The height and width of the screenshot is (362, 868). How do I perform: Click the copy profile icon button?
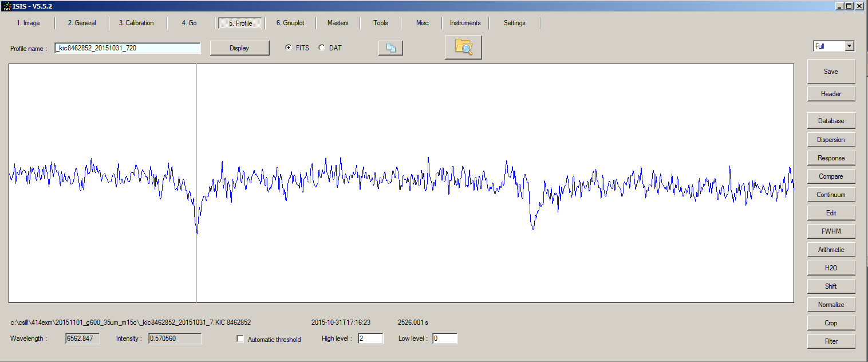[390, 48]
